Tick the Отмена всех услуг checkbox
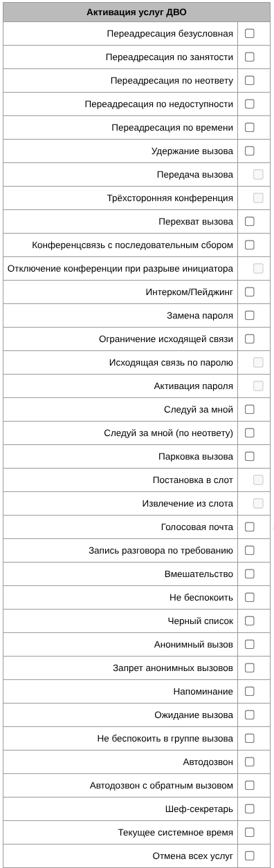This screenshot has width=274, height=868. pyautogui.click(x=250, y=856)
